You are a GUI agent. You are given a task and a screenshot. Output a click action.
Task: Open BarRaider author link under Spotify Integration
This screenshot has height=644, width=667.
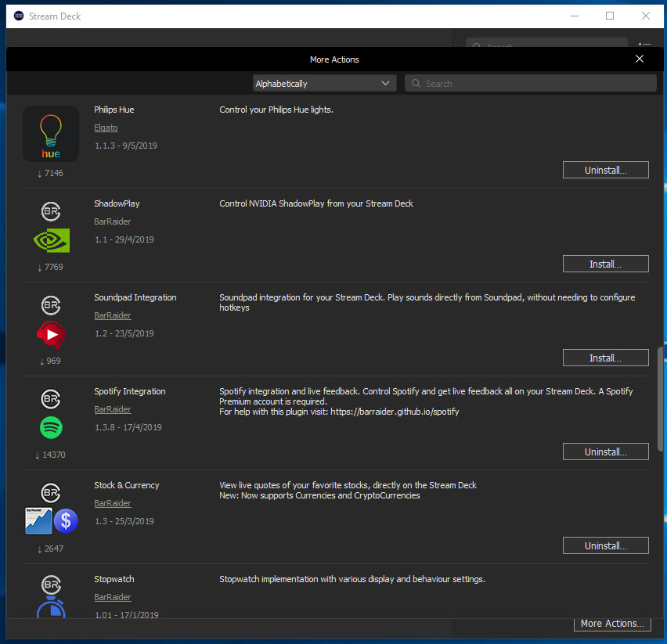pyautogui.click(x=112, y=409)
